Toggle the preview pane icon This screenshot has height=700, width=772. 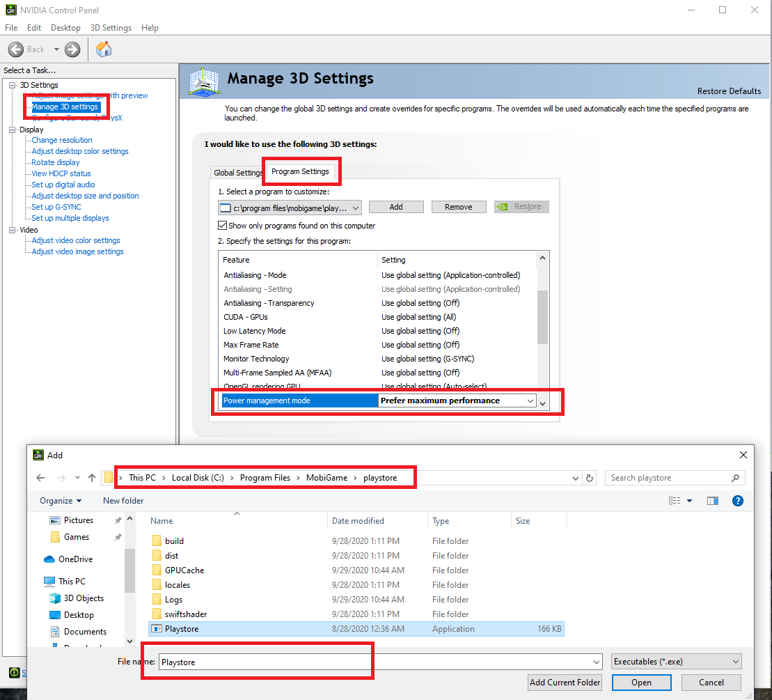pos(712,501)
